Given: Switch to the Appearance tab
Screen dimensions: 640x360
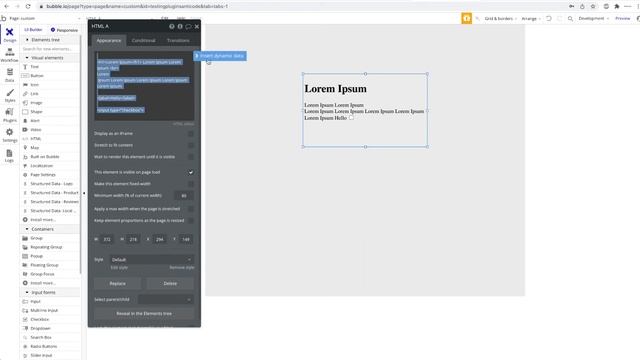Looking at the screenshot, I should pos(109,40).
